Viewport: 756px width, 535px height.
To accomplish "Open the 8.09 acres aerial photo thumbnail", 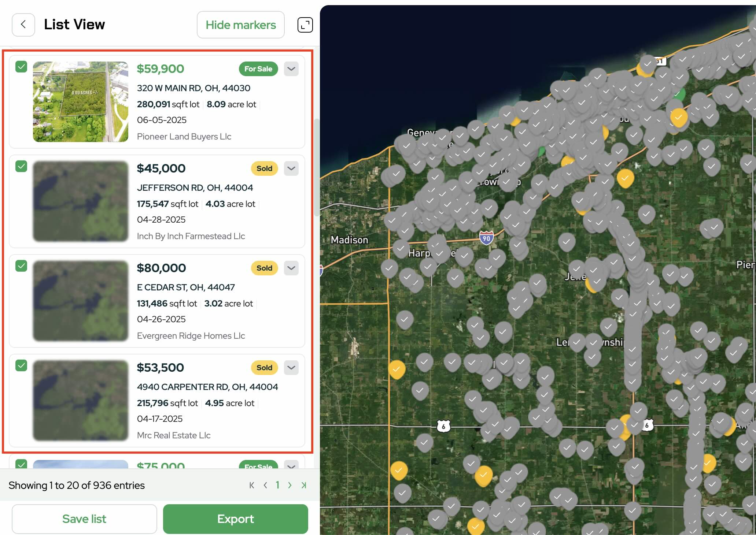I will point(81,102).
